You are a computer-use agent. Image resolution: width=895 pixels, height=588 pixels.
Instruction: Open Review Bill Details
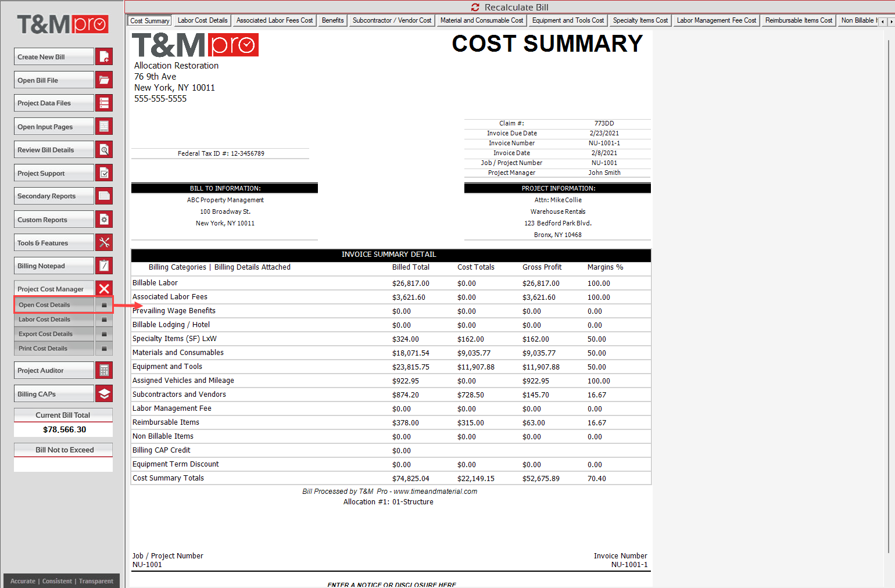pyautogui.click(x=53, y=149)
